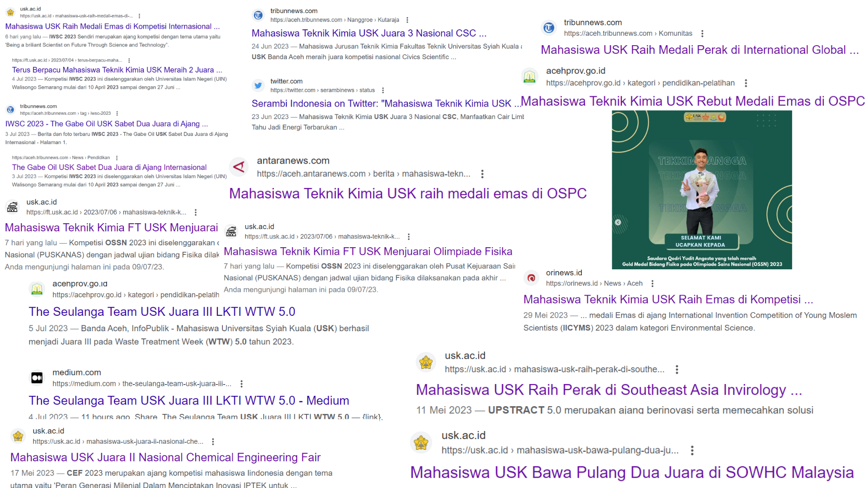Open antaranews link USK raih medali emas di OSPC
The width and height of the screenshot is (868, 488).
(x=408, y=193)
